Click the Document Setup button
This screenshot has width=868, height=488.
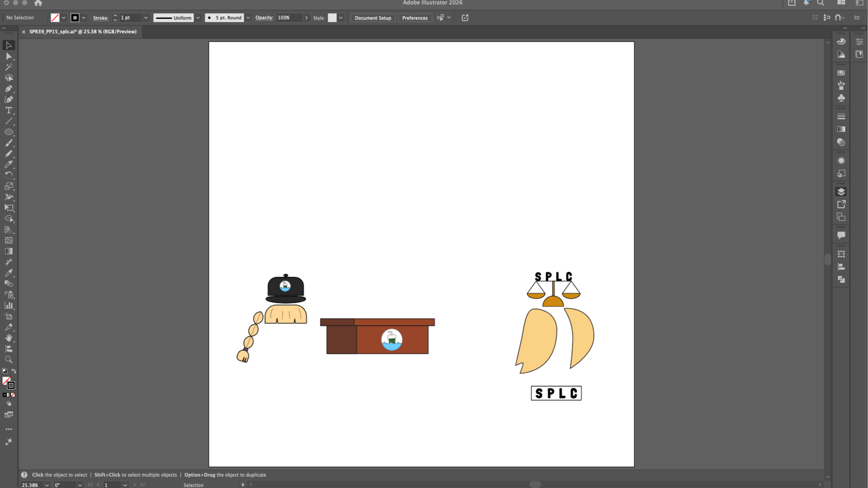[373, 18]
